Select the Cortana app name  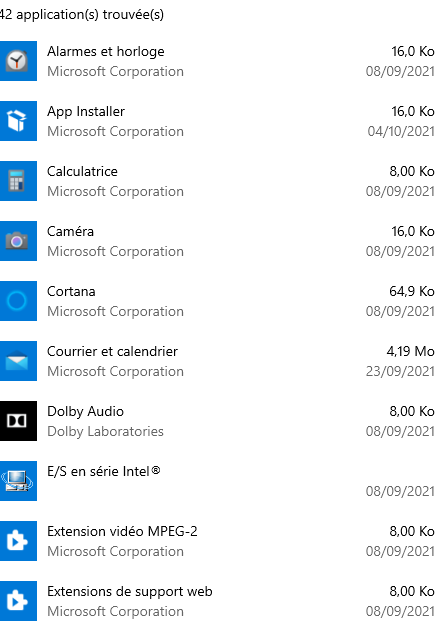(71, 291)
